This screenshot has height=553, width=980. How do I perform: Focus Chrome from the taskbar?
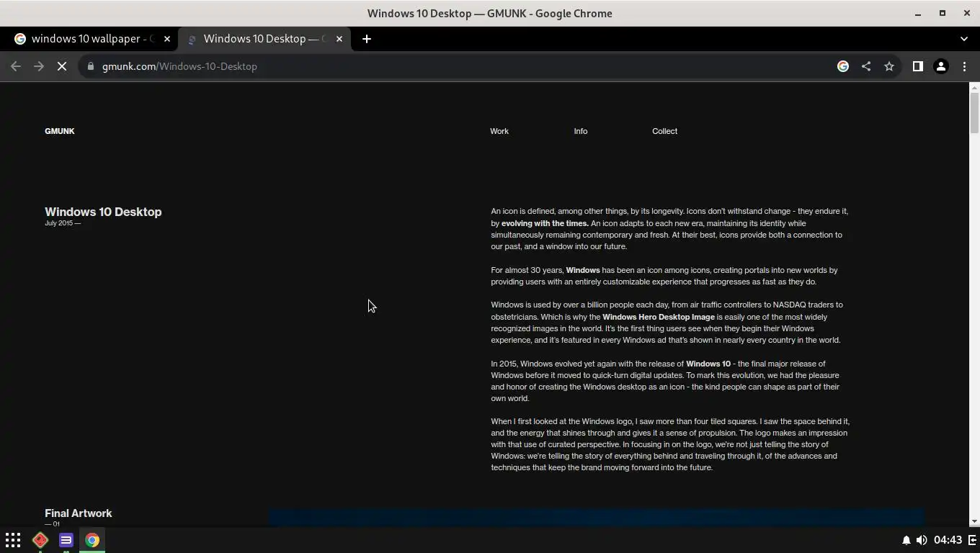click(92, 540)
